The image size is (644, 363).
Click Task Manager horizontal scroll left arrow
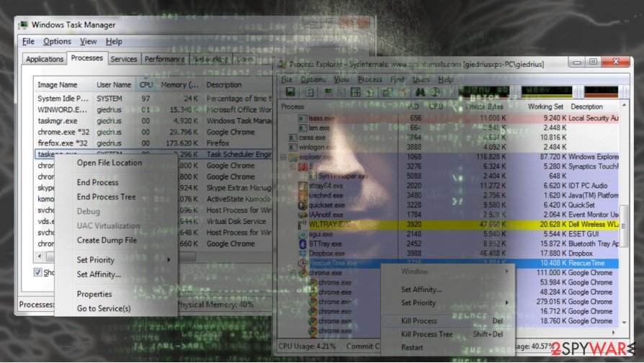coord(40,256)
